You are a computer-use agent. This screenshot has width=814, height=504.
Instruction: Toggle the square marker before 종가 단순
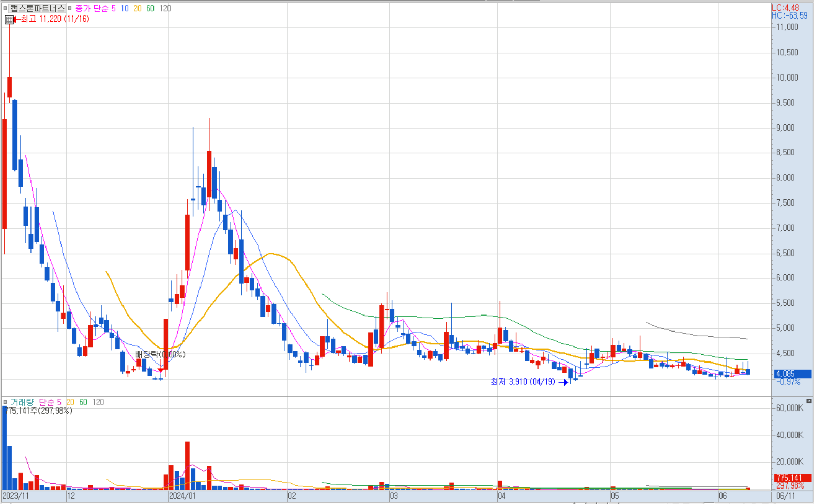click(x=70, y=8)
